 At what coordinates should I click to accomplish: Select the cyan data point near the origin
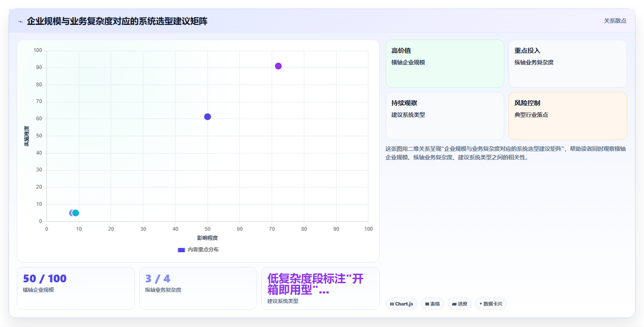[76, 213]
